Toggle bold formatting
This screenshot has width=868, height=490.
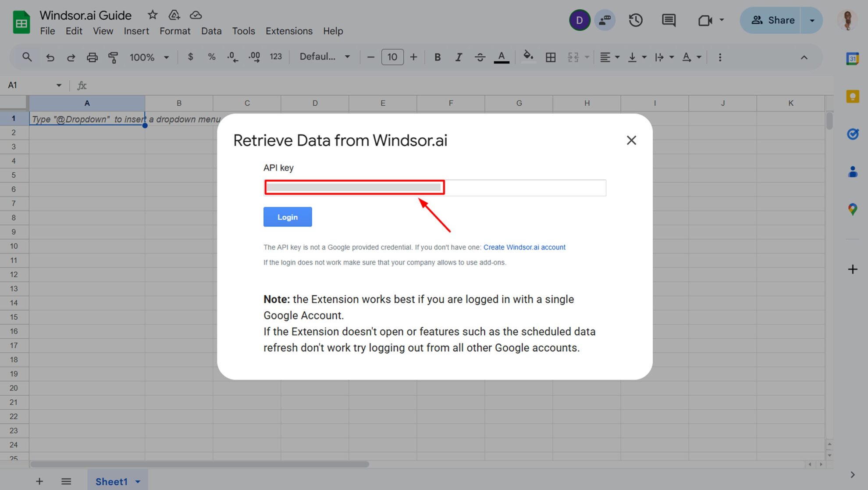437,57
